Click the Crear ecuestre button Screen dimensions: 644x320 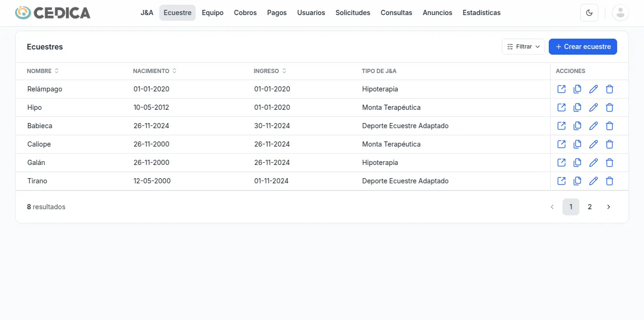pyautogui.click(x=583, y=47)
